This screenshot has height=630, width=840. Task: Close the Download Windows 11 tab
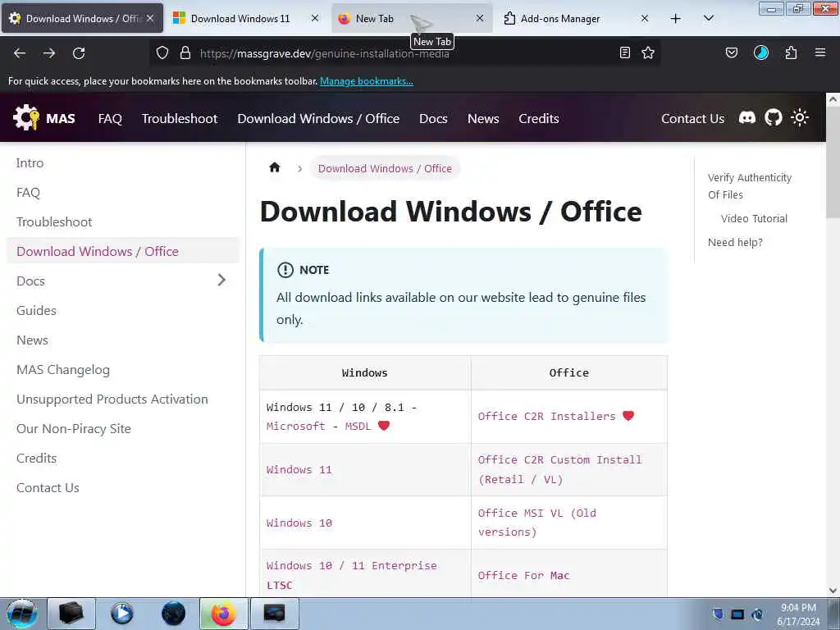click(315, 18)
